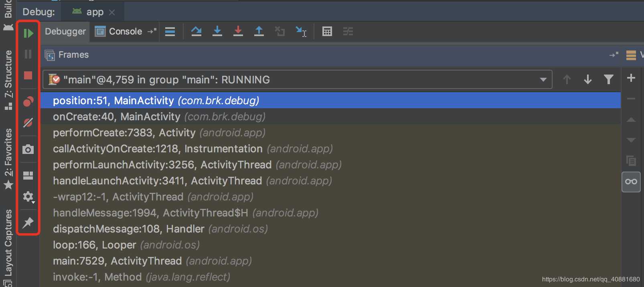
Task: Stop the debug session
Action: tap(28, 75)
